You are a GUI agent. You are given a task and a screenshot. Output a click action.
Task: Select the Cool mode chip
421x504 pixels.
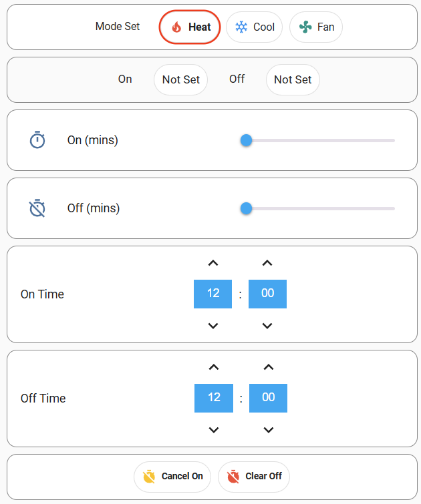click(255, 27)
